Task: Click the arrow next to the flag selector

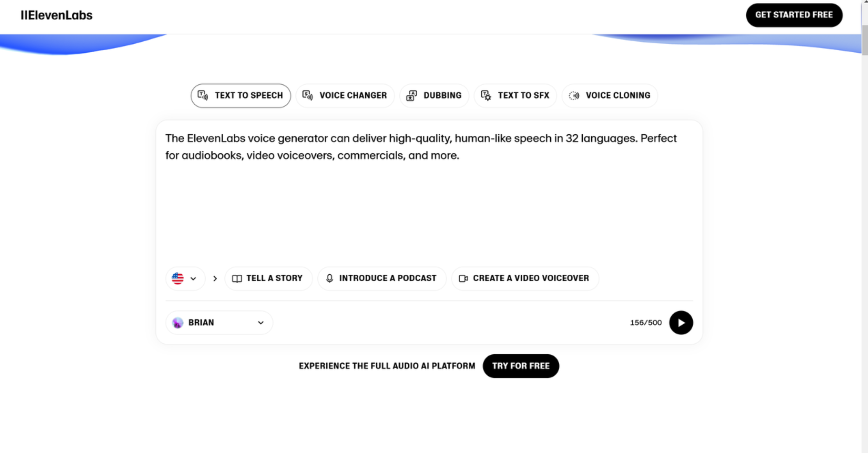Action: [x=215, y=278]
